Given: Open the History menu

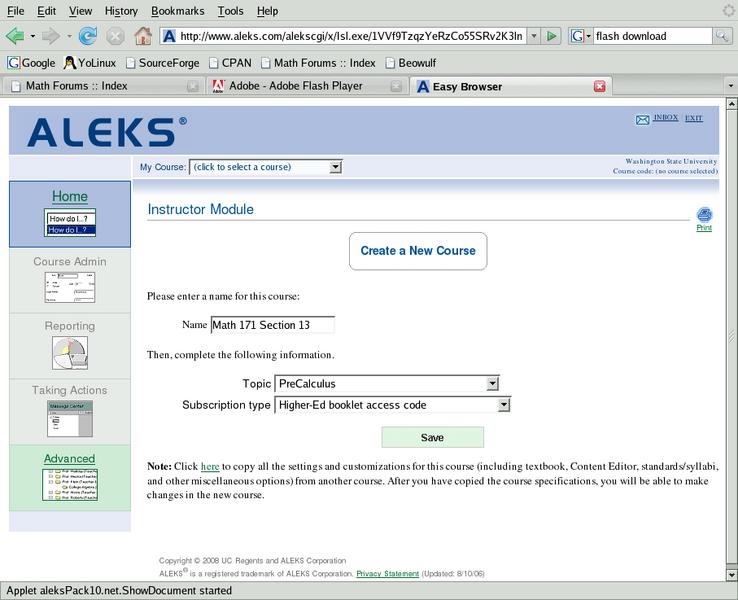Looking at the screenshot, I should click(121, 11).
